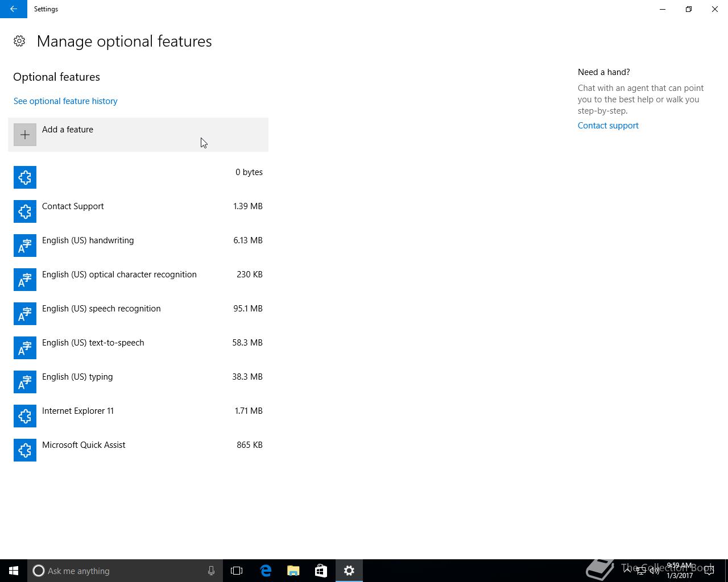Image resolution: width=728 pixels, height=582 pixels.
Task: Open the Windows Start menu
Action: [14, 571]
